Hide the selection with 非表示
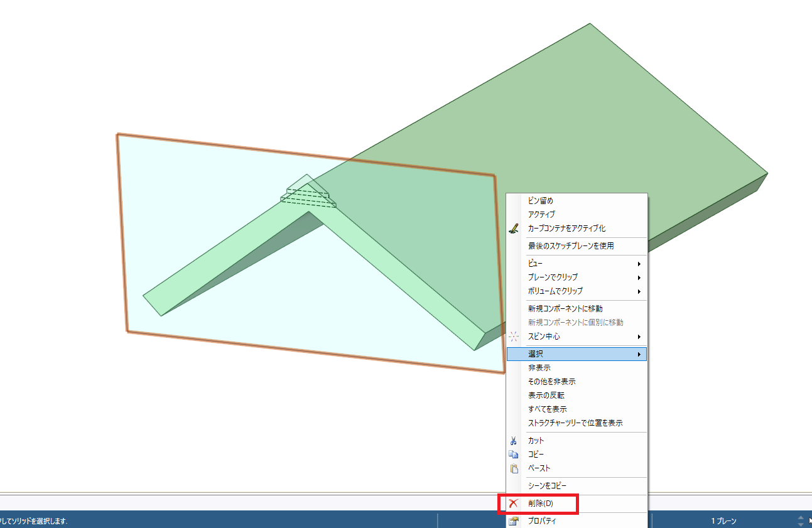The image size is (812, 528). tap(539, 368)
